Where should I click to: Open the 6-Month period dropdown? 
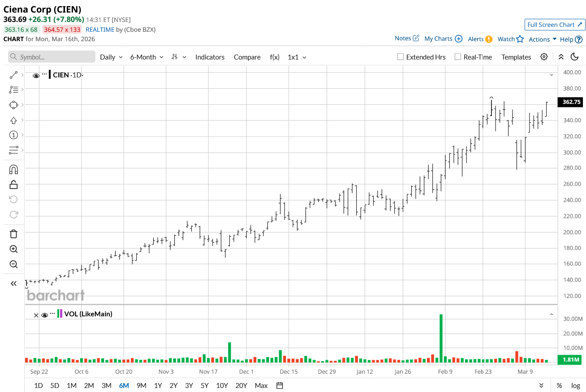[147, 57]
